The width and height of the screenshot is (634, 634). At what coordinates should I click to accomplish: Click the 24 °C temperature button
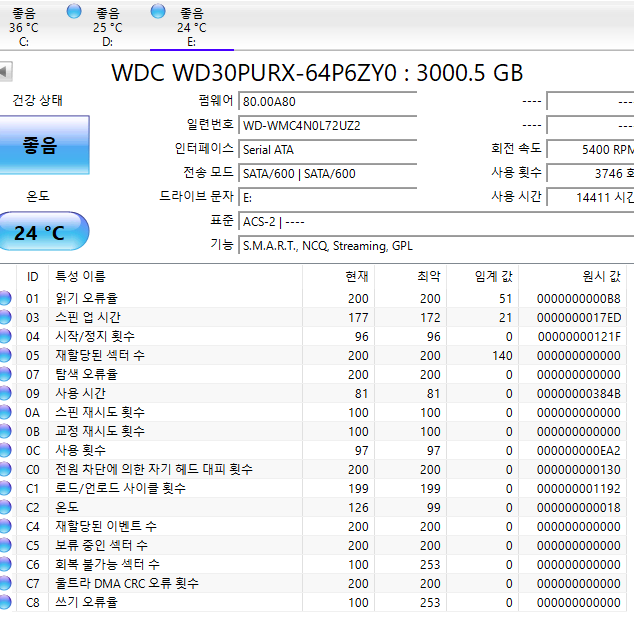click(43, 231)
